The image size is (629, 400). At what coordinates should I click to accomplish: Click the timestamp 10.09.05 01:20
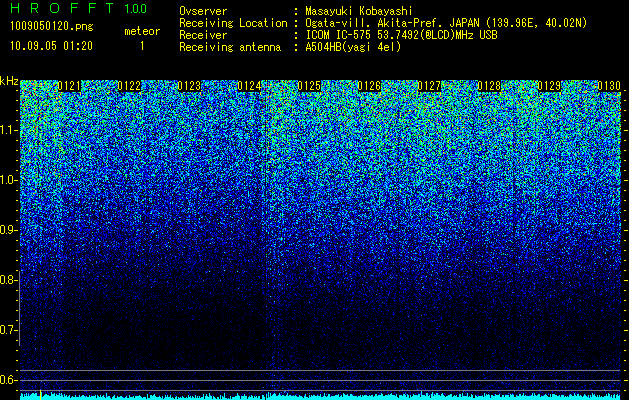51,46
